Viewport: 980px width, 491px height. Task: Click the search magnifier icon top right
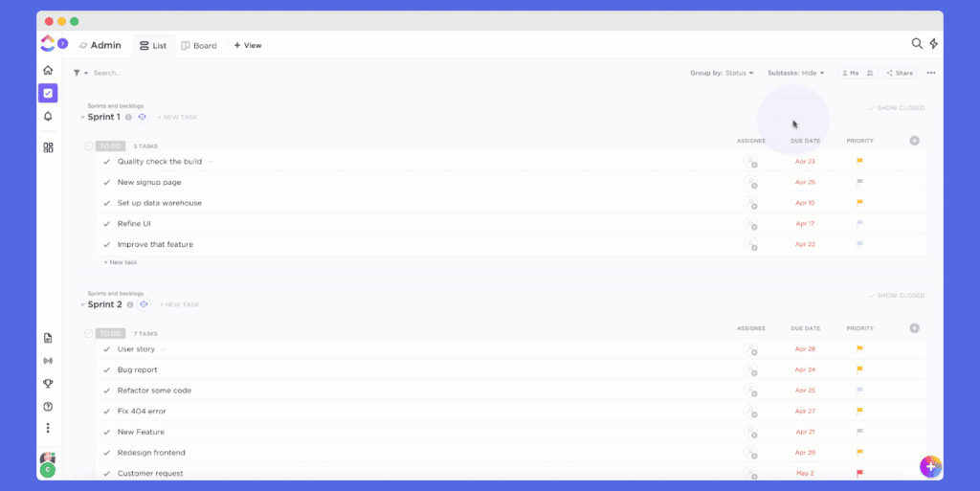pos(916,43)
